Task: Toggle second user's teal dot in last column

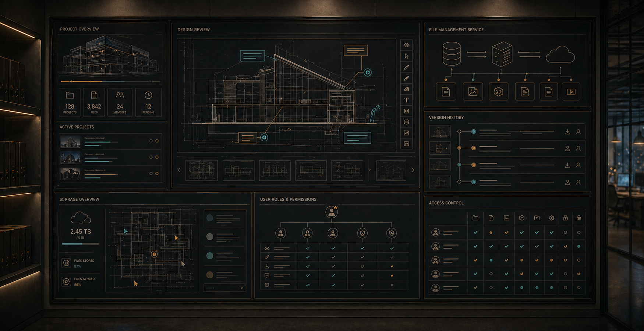Action: point(579,246)
